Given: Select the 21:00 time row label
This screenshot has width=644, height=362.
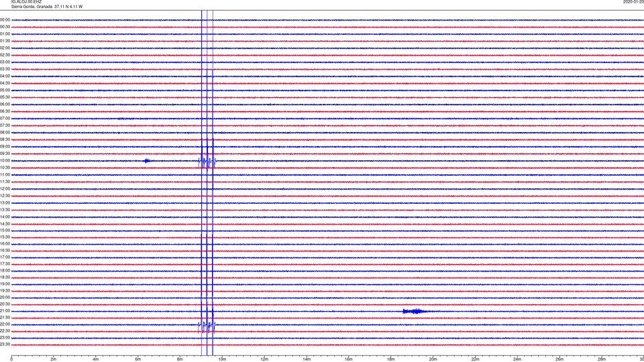Looking at the screenshot, I should [x=5, y=310].
